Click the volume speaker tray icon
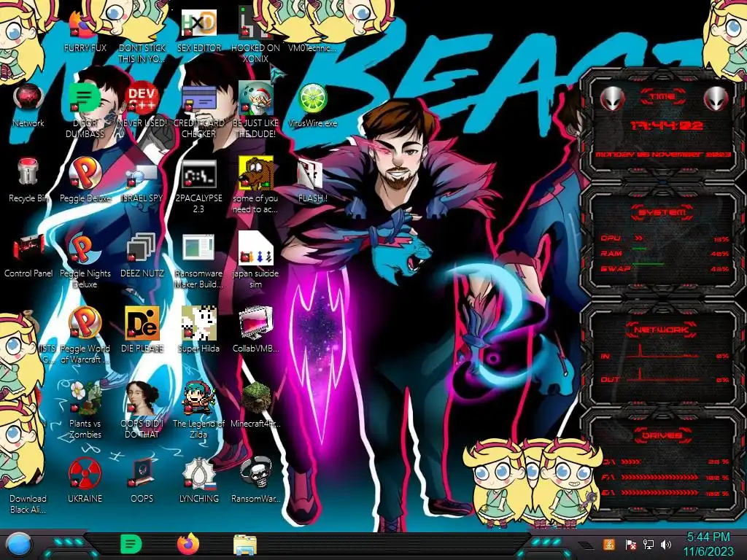This screenshot has width=747, height=560. pyautogui.click(x=666, y=544)
